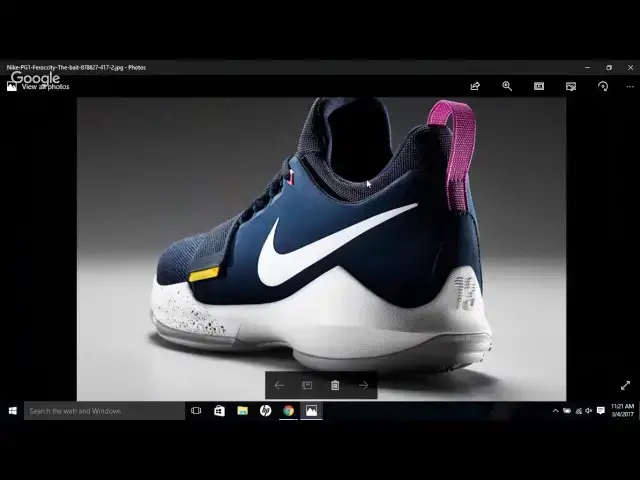
Task: Rotate the photo with the rotate icon
Action: 603,86
